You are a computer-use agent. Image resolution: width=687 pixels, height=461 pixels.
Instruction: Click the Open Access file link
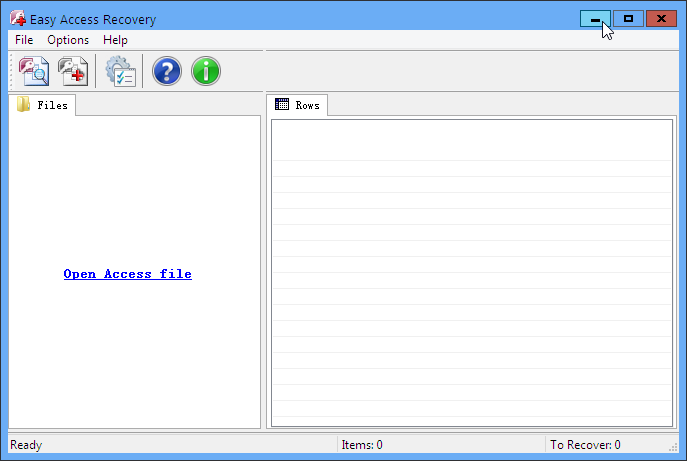tap(127, 274)
